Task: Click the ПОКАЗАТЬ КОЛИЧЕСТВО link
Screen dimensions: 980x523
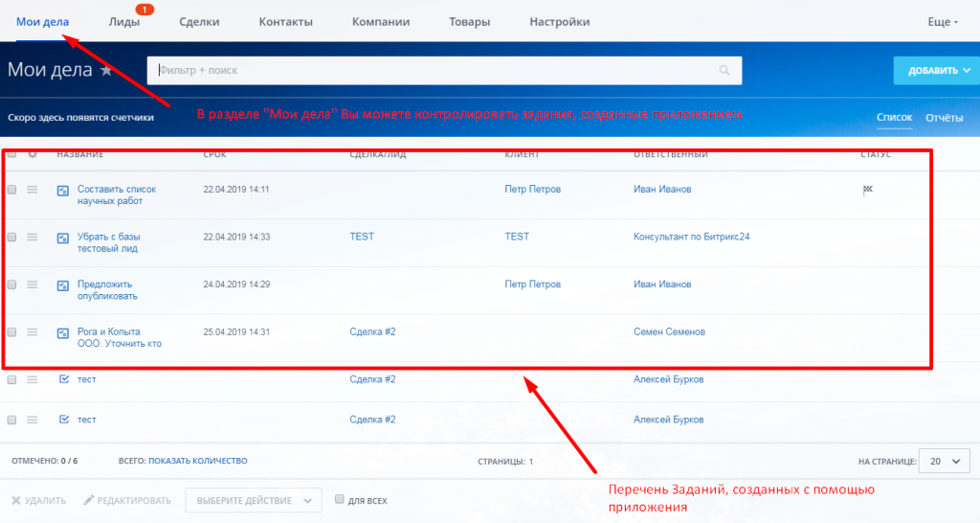Action: point(197,461)
